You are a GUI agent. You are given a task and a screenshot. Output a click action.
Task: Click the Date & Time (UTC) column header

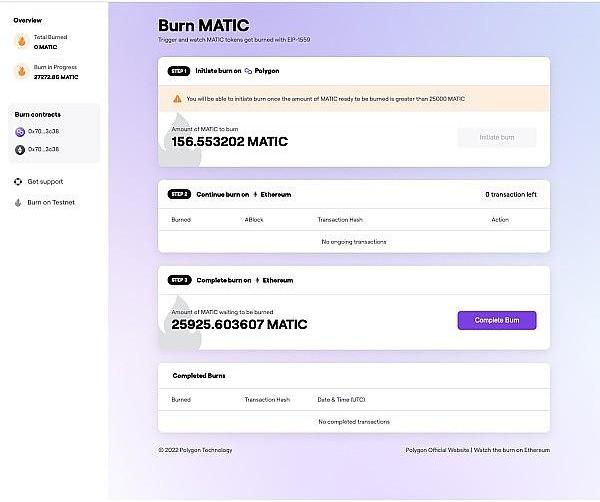pyautogui.click(x=339, y=399)
